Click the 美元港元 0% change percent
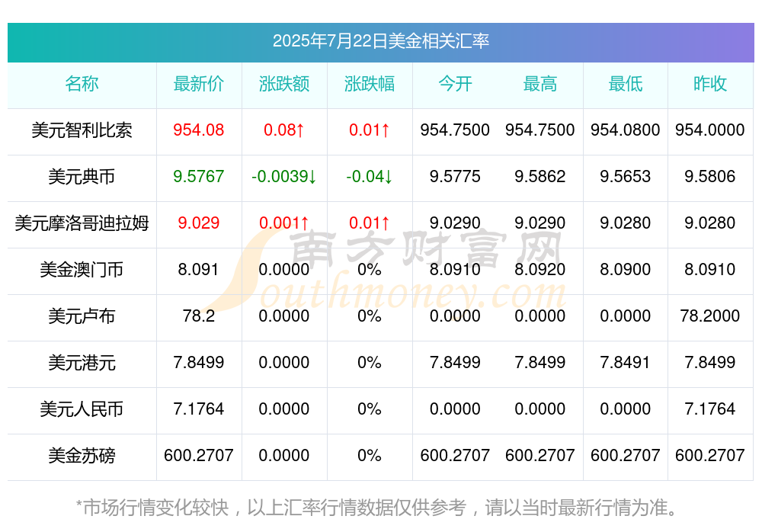This screenshot has height=532, width=762. [370, 362]
